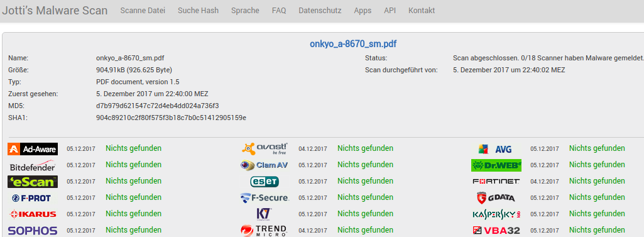Open the Datenschutz page
Viewport: 644px width, 237px height.
(320, 11)
